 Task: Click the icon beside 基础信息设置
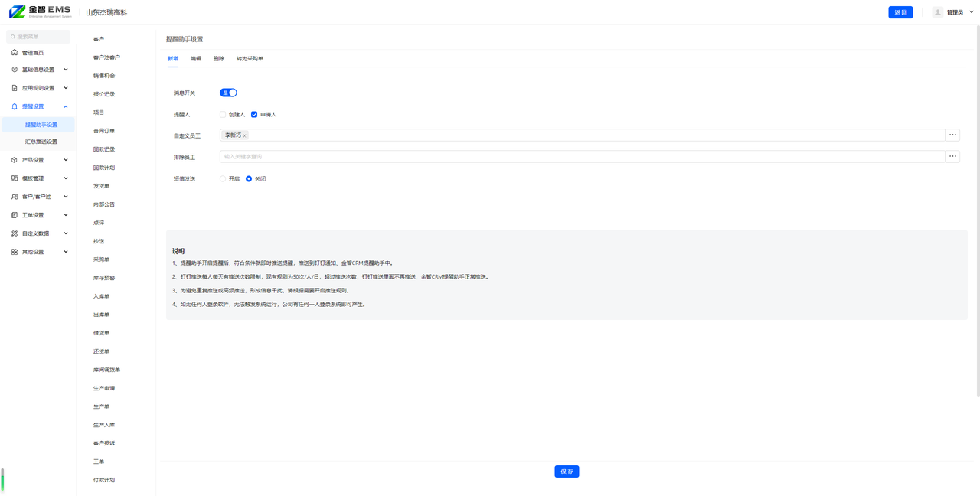coord(15,70)
